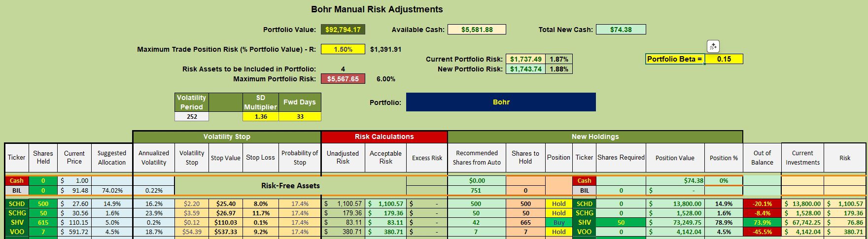Click SCHG annualized volatility 23.9%
The height and width of the screenshot is (239, 868).
click(x=154, y=213)
